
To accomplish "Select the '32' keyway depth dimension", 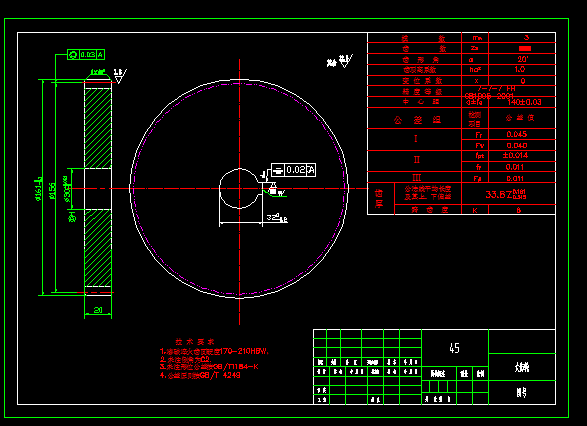I will (277, 217).
